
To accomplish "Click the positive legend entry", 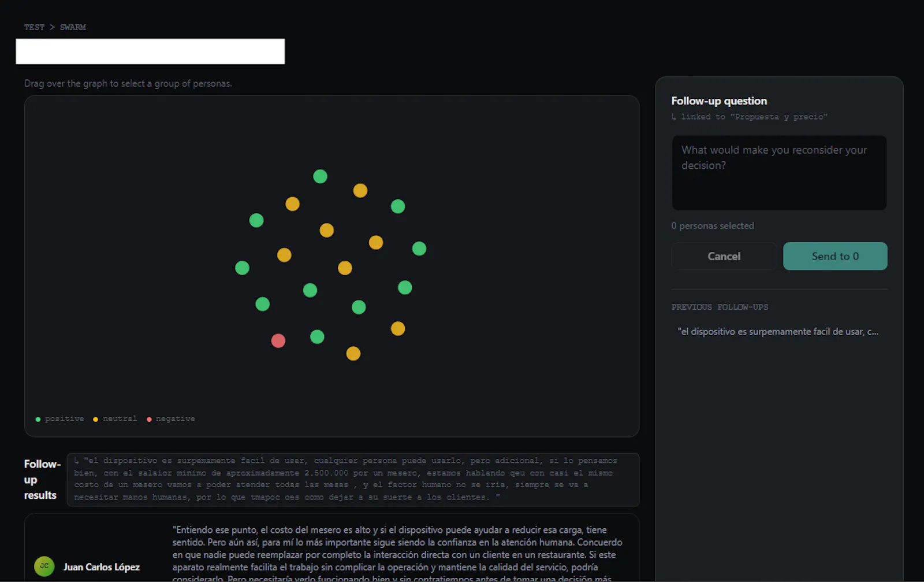I will 60,418.
